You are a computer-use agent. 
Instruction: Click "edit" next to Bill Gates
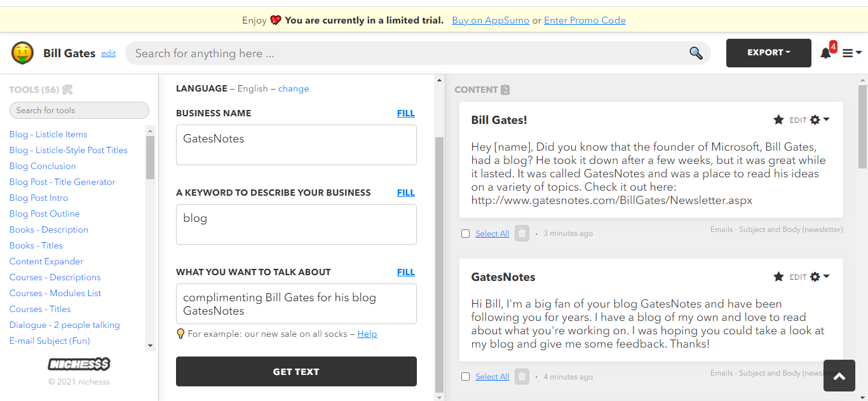click(109, 53)
